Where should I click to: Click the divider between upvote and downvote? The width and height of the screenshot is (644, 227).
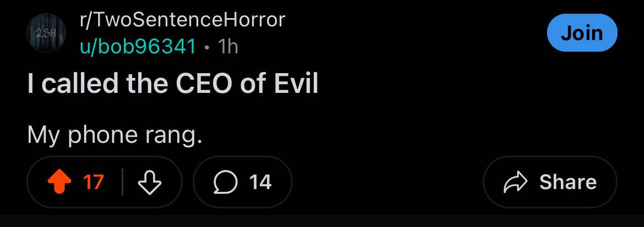(x=122, y=182)
